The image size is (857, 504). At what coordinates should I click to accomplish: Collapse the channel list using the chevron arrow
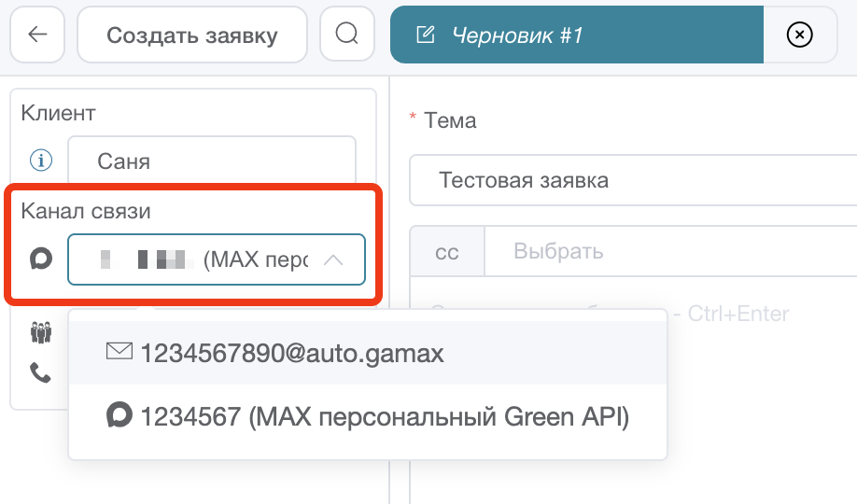(333, 260)
